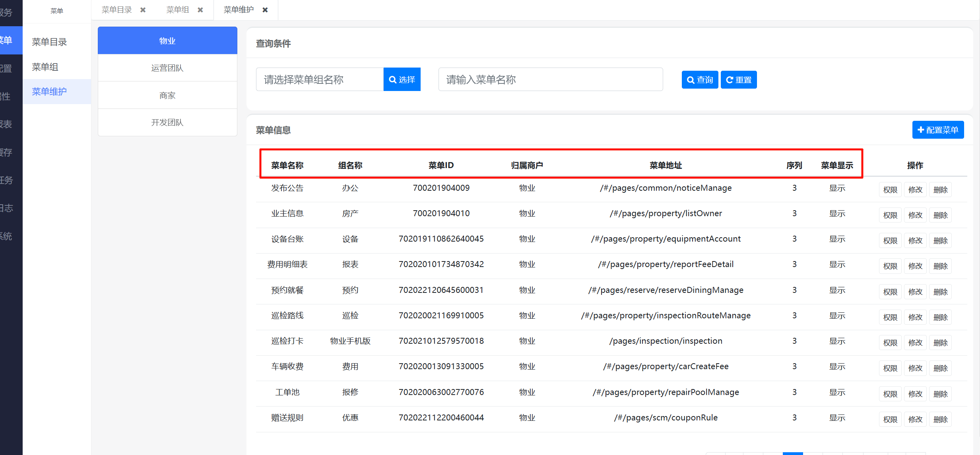The height and width of the screenshot is (455, 980).
Task: Switch to the 菜单维护 tab
Action: point(239,10)
